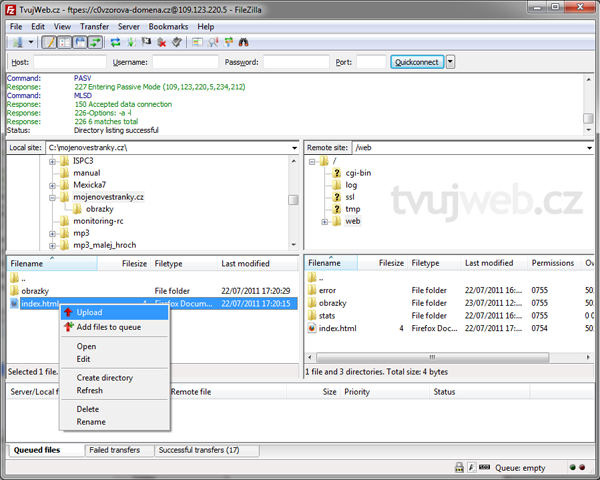Open the View menu
The height and width of the screenshot is (480, 600).
62,26
